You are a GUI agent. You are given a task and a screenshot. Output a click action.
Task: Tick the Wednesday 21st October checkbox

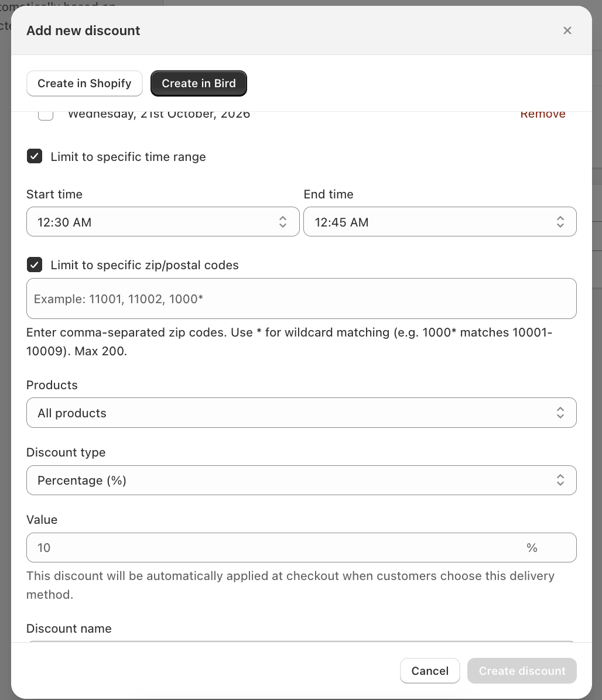[46, 115]
